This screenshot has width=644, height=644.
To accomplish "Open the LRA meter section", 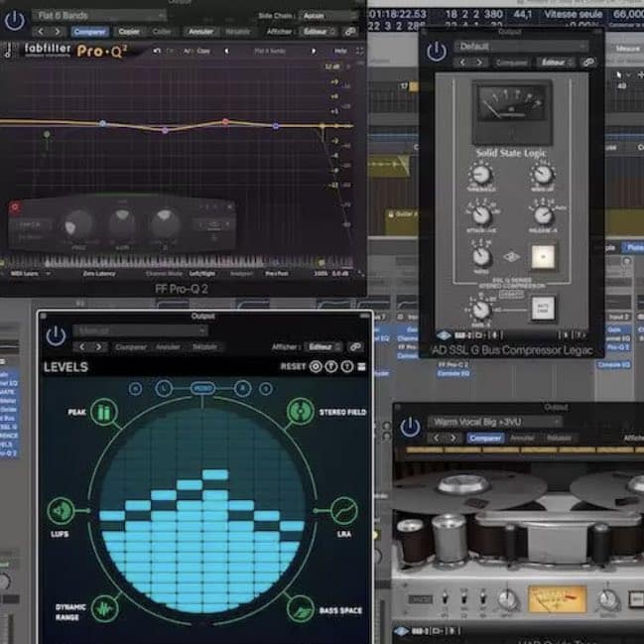I will tap(343, 511).
